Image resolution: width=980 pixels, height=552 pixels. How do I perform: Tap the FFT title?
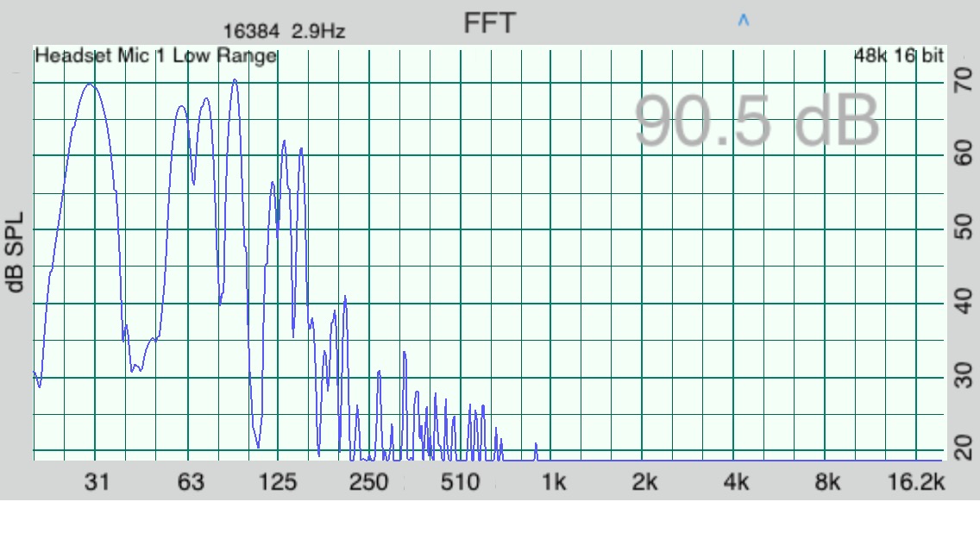[x=489, y=23]
